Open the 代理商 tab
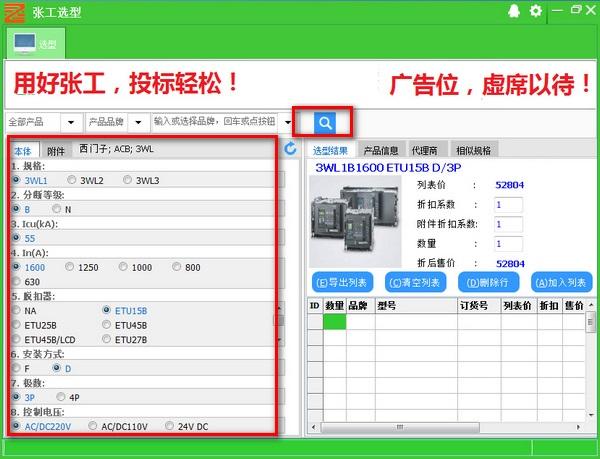 click(x=424, y=150)
